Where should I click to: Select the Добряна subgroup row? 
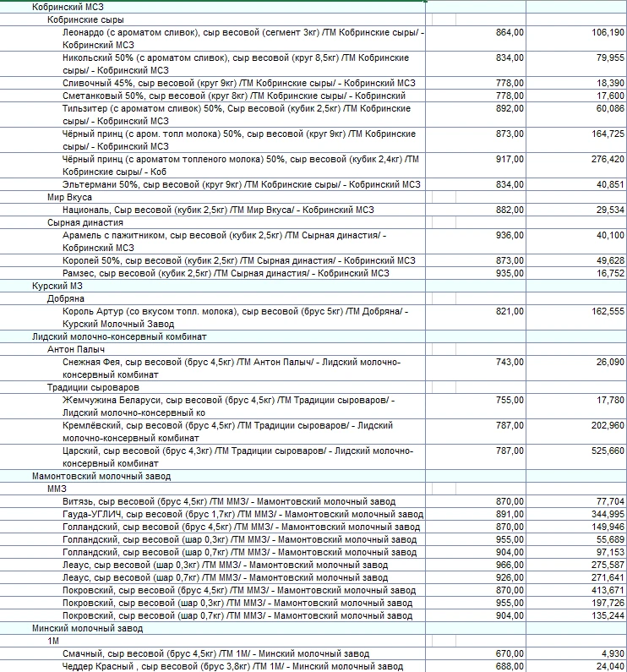coord(66,298)
